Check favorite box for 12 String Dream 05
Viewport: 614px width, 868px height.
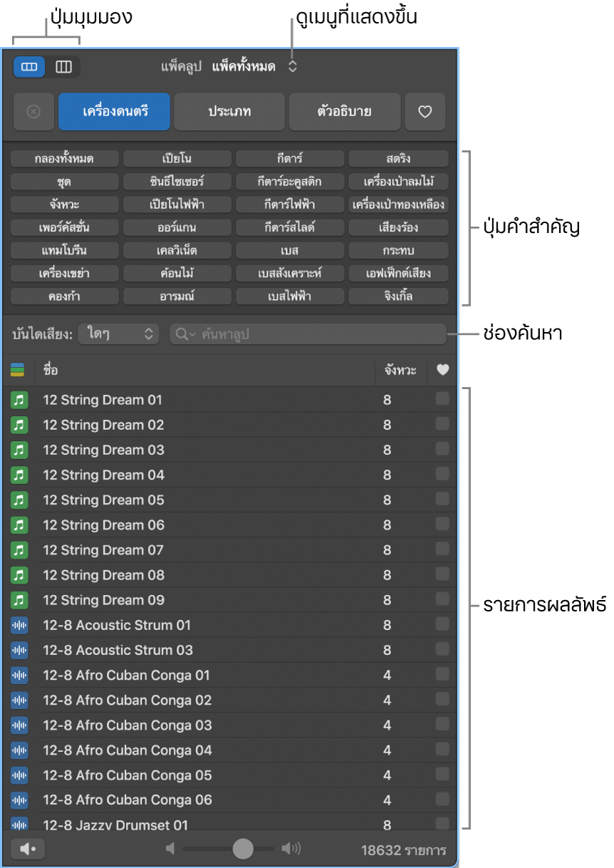[442, 499]
